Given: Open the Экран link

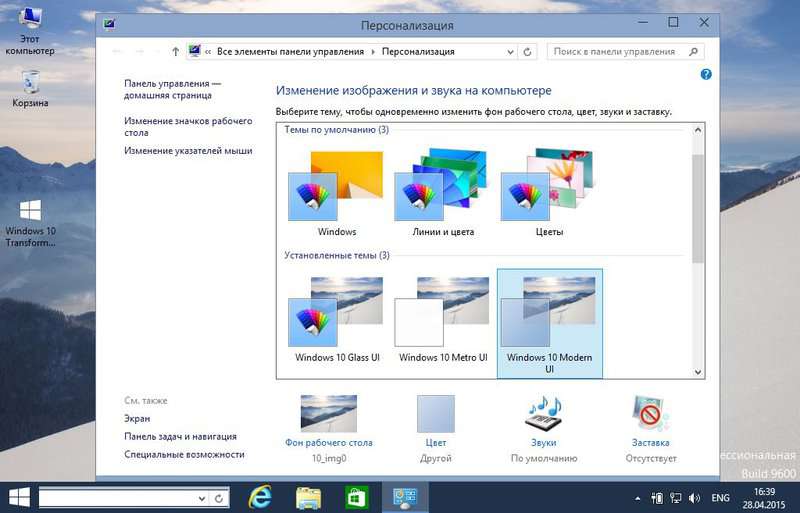Looking at the screenshot, I should point(137,419).
